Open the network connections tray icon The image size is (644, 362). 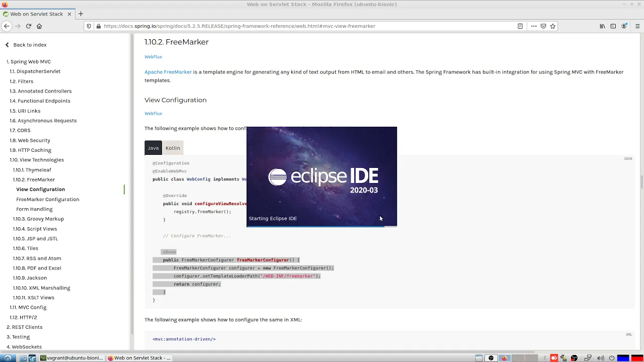pyautogui.click(x=588, y=358)
